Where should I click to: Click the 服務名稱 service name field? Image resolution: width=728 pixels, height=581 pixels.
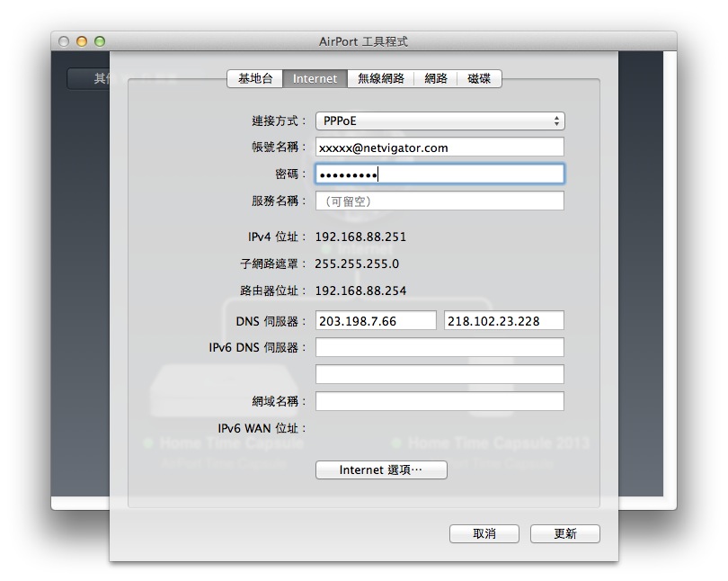click(x=439, y=201)
